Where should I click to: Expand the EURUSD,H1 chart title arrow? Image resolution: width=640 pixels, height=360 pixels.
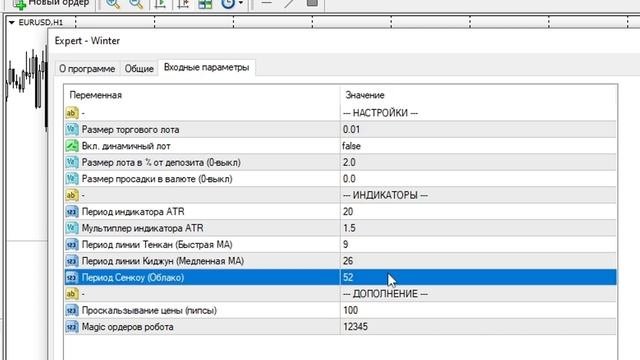[11, 22]
